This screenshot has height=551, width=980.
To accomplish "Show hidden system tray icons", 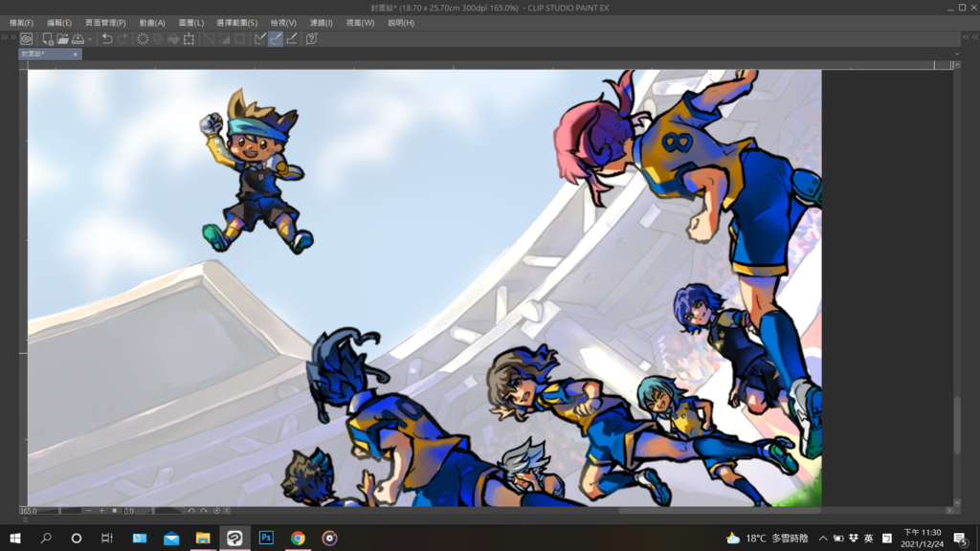I will (823, 538).
